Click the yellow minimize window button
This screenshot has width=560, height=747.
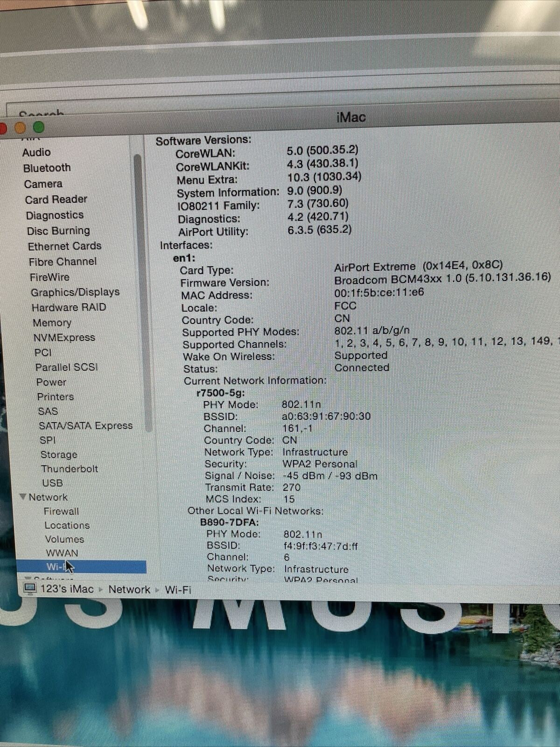pos(20,127)
